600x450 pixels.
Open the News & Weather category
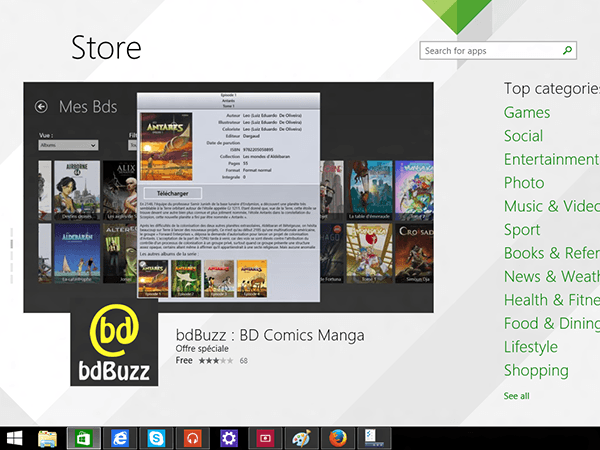click(x=551, y=276)
